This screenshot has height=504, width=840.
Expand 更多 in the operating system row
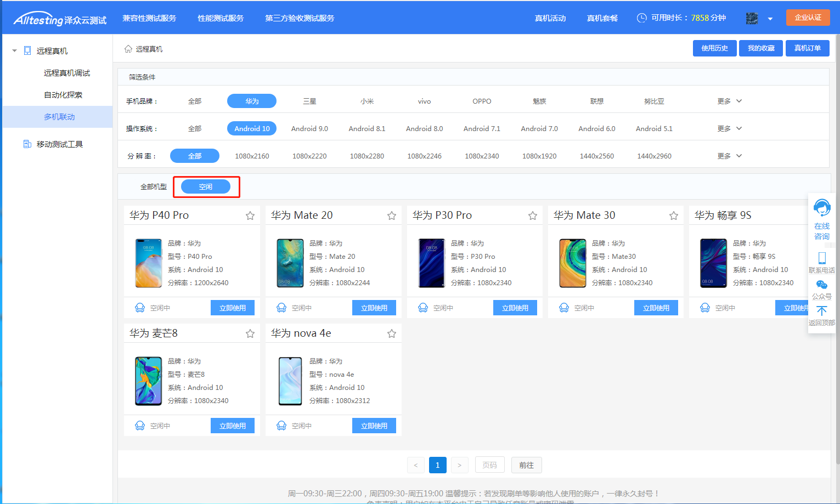[x=729, y=128]
